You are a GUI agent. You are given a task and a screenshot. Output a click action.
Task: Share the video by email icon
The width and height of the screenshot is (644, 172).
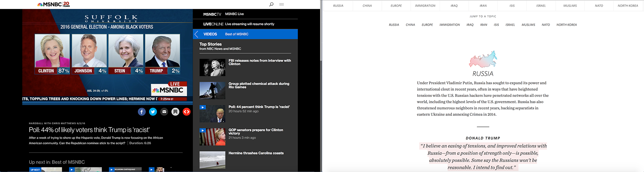pos(164,112)
